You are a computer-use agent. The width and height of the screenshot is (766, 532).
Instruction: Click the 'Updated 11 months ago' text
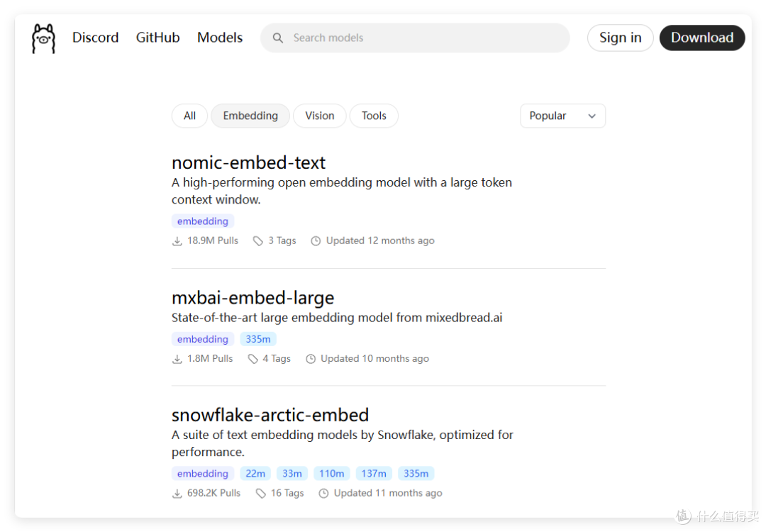pyautogui.click(x=388, y=493)
